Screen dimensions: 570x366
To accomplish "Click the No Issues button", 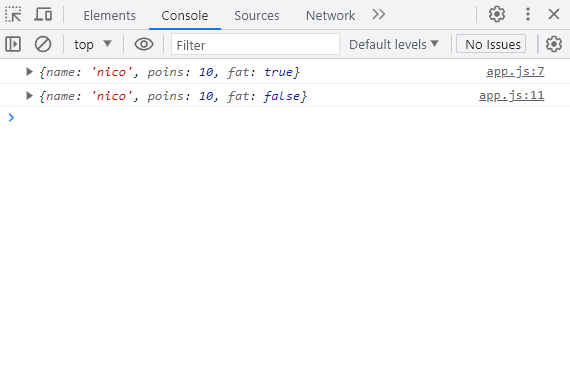I will [491, 44].
